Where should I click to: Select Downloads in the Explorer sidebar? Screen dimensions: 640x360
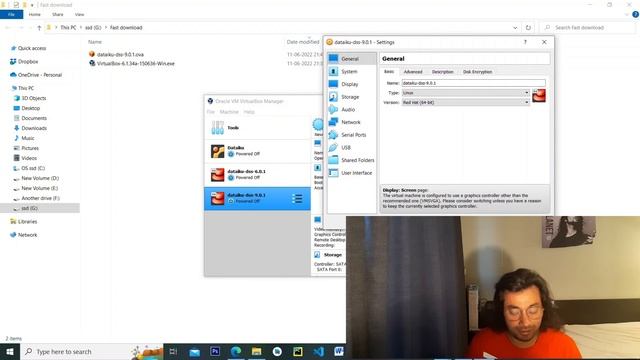34,128
